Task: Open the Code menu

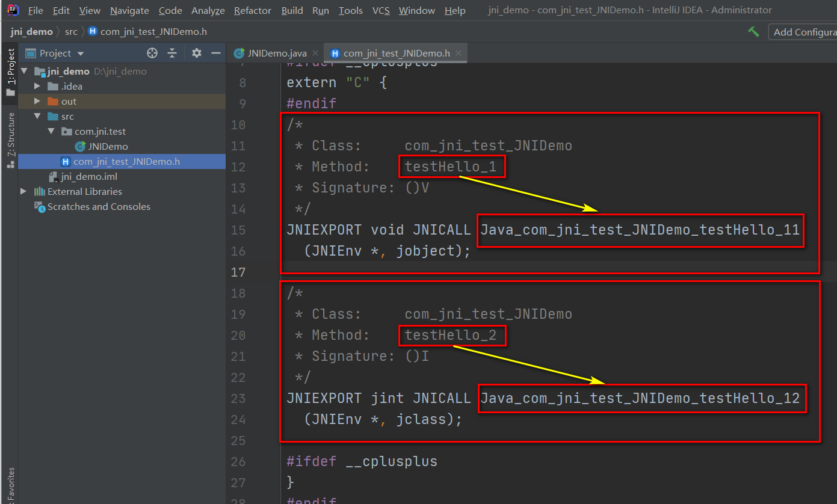Action: click(x=170, y=10)
